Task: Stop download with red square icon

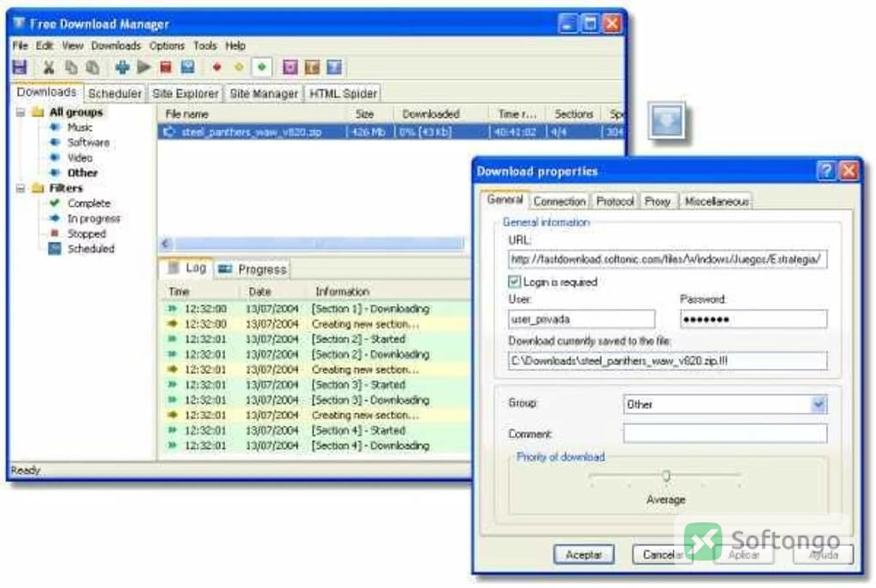Action: coord(166,68)
